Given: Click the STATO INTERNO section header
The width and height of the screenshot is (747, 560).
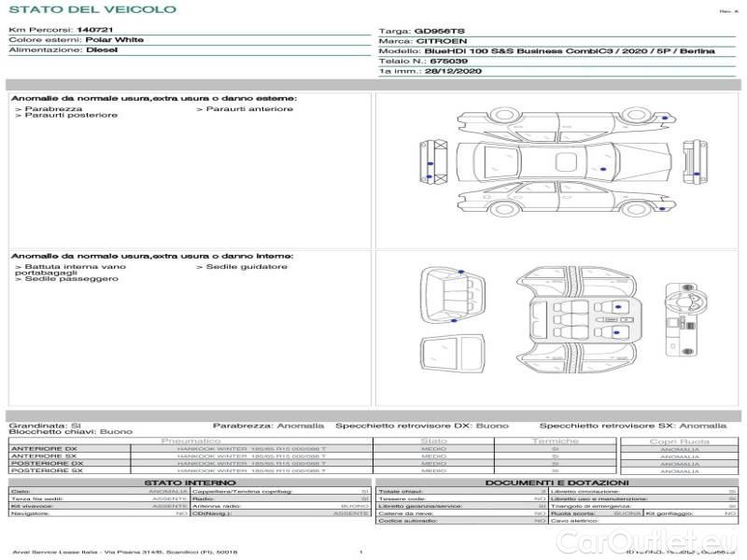Looking at the screenshot, I should click(x=190, y=482).
